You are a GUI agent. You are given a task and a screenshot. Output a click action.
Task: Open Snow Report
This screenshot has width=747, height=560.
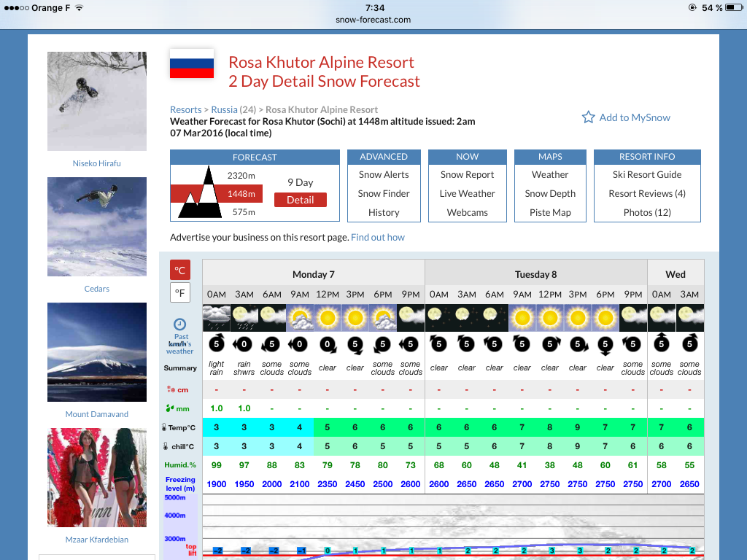467,175
